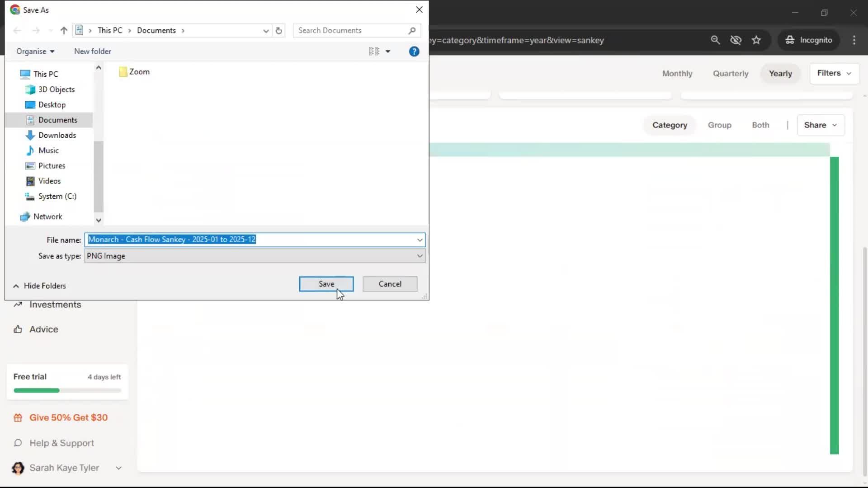Click the up-one-level arrow icon
Screen dimensions: 868x488
coord(64,31)
